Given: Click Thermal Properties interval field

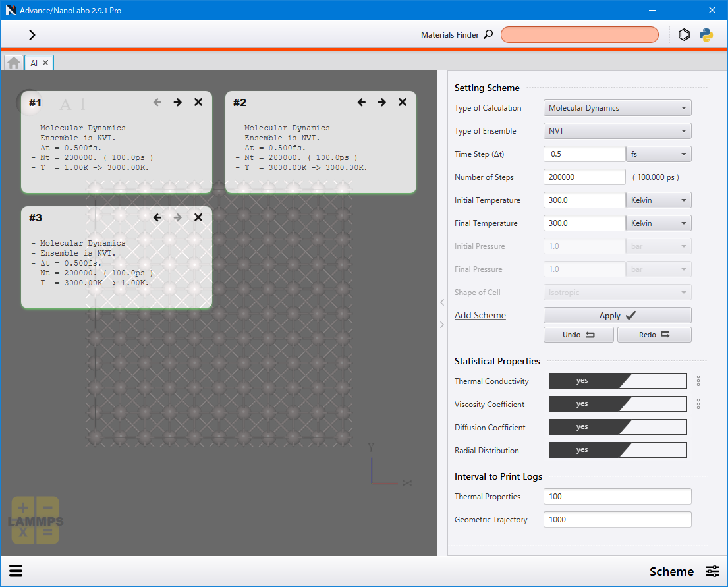Looking at the screenshot, I should pos(617,497).
